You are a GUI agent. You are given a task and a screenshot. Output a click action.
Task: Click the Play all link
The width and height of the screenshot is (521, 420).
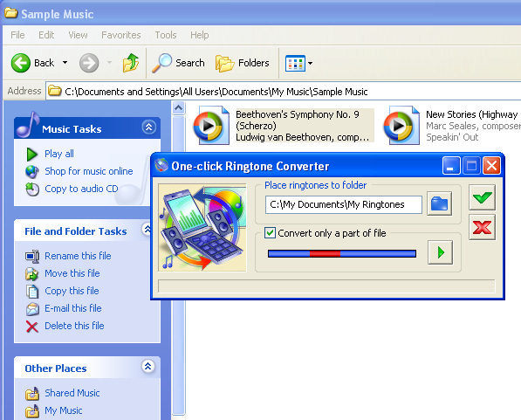click(x=59, y=154)
